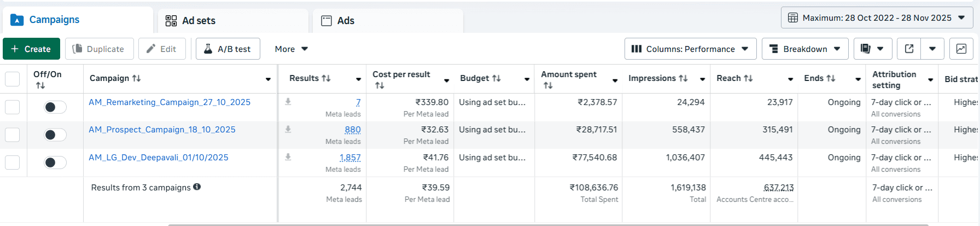Viewport: 980px width, 226px height.
Task: Click the info icon beside Results from 3 campaigns
Action: (x=197, y=187)
